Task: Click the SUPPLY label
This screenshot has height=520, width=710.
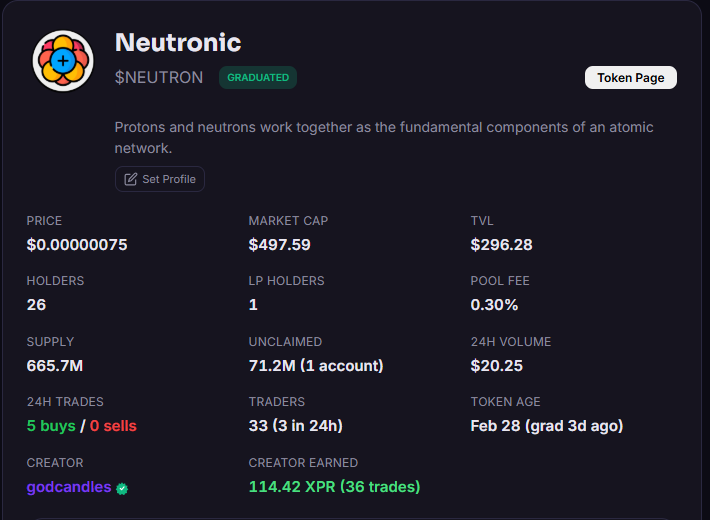Action: pyautogui.click(x=50, y=342)
